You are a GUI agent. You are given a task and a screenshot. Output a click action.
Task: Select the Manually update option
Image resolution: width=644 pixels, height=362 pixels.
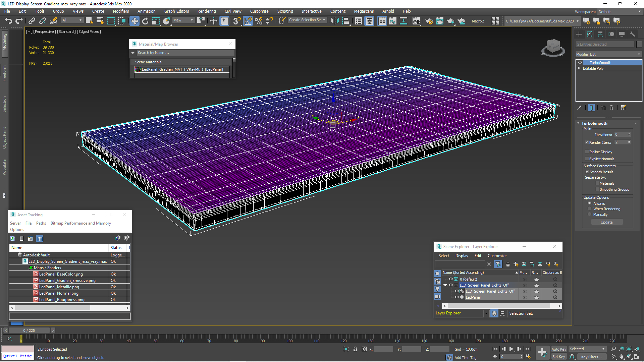[x=589, y=214]
